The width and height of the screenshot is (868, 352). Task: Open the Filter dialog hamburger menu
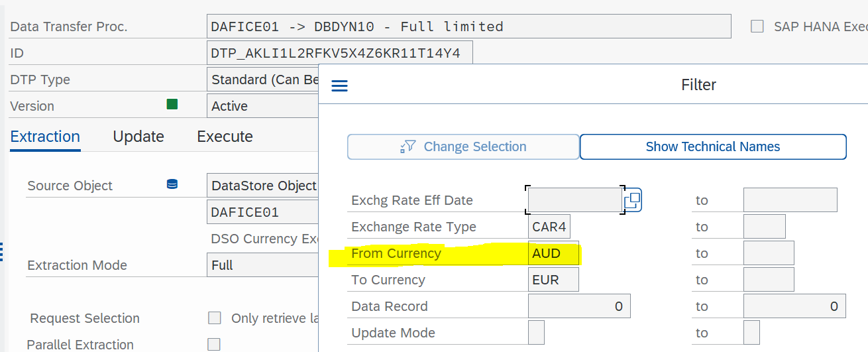coord(339,86)
